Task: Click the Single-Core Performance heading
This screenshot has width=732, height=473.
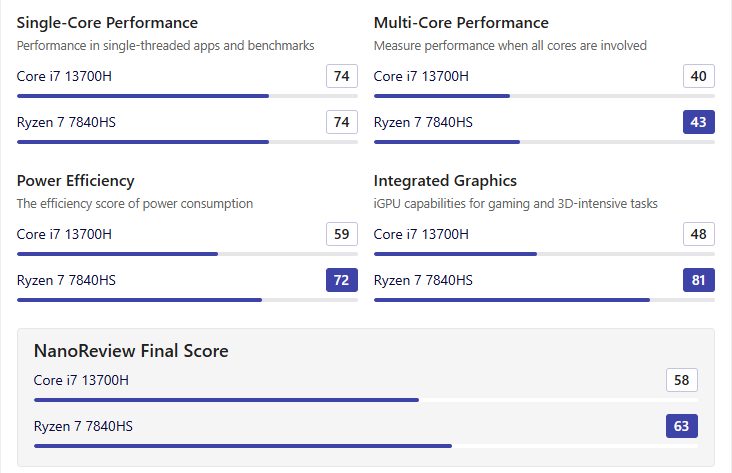Action: click(107, 23)
